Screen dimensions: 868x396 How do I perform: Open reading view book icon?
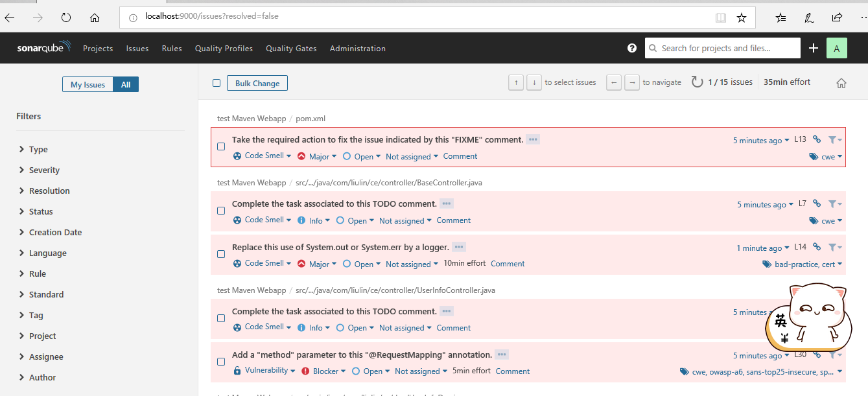721,17
